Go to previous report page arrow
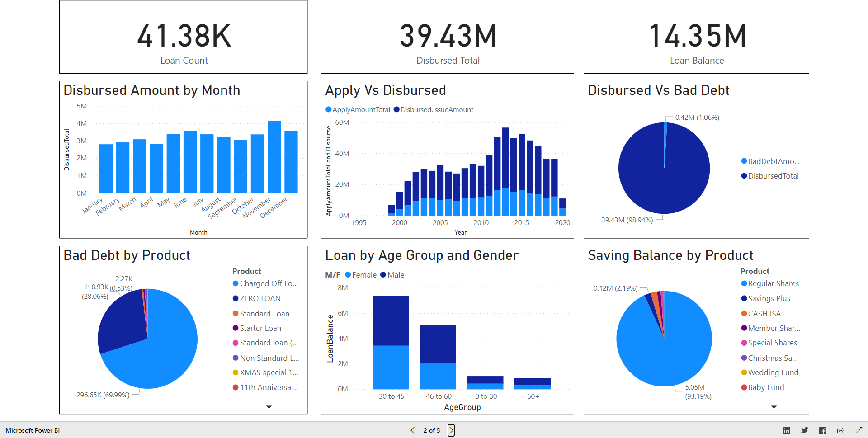The image size is (868, 438). pyautogui.click(x=412, y=430)
